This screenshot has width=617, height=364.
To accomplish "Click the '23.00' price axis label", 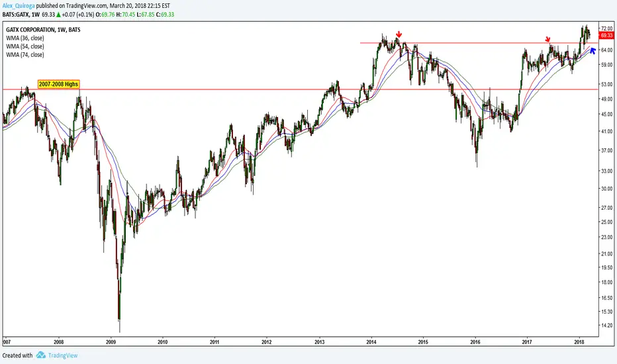I will coord(607,238).
